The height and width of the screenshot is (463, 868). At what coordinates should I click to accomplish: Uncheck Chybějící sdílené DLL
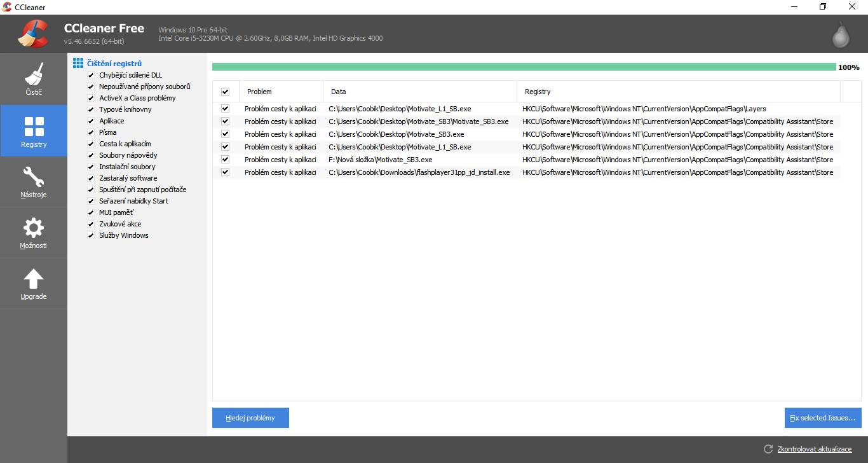(91, 75)
